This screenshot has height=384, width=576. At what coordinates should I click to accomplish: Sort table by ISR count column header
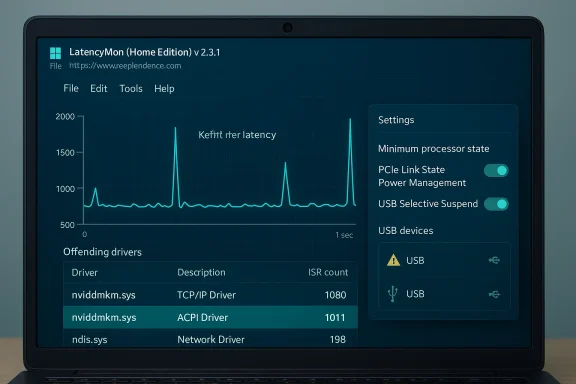tap(328, 272)
